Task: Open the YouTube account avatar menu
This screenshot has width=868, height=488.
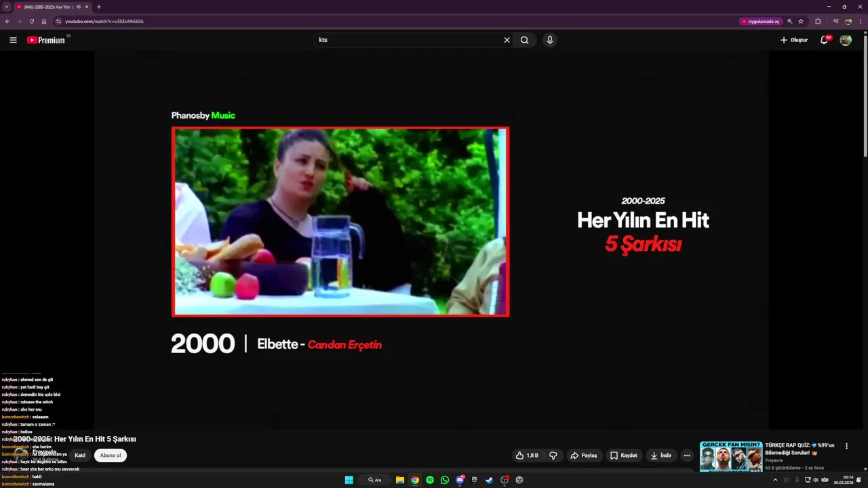Action: point(846,40)
